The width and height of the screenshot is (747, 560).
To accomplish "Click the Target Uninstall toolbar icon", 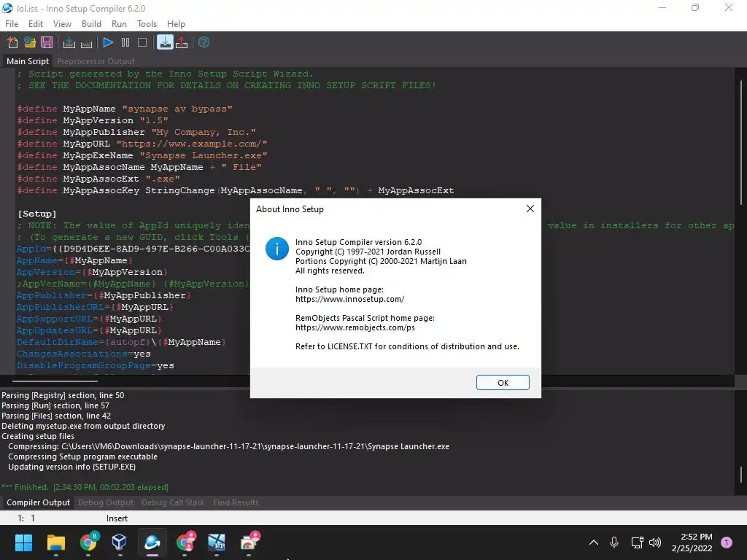I will pos(182,42).
